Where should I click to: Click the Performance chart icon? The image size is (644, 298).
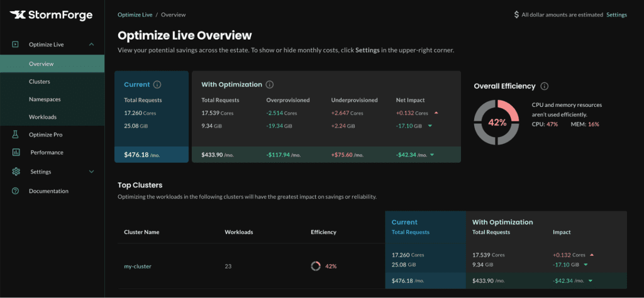(16, 152)
